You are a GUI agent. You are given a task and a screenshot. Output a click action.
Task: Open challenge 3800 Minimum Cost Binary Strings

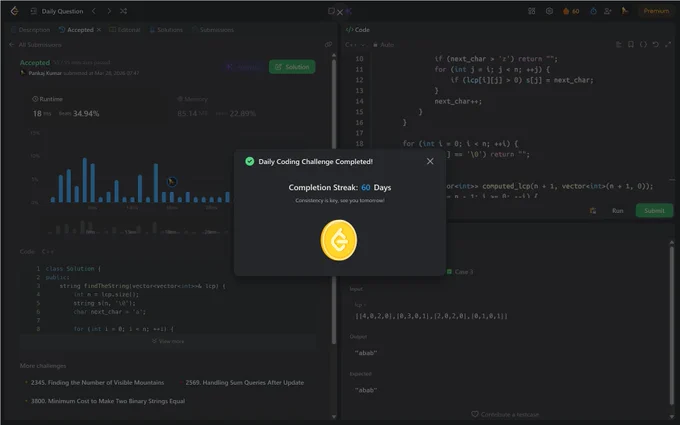click(x=108, y=401)
